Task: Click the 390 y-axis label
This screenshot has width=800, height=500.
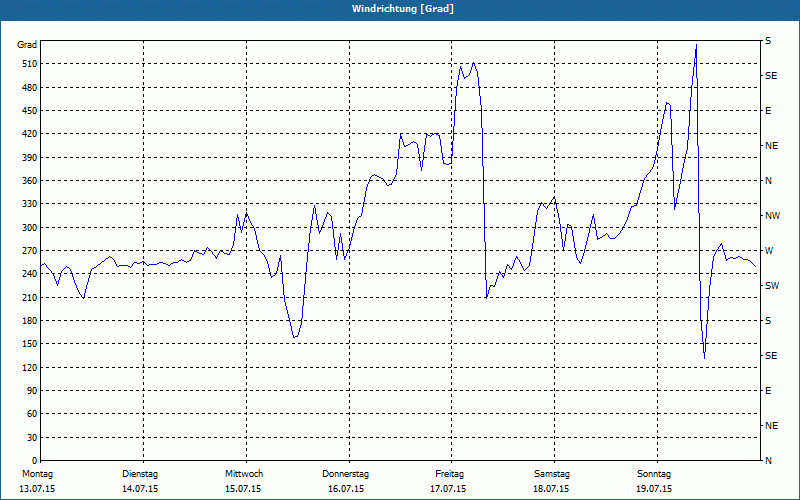Action: pyautogui.click(x=30, y=158)
